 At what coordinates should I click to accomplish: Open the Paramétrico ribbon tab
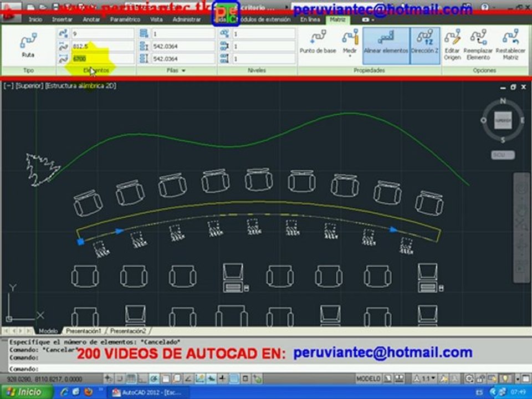coord(125,20)
